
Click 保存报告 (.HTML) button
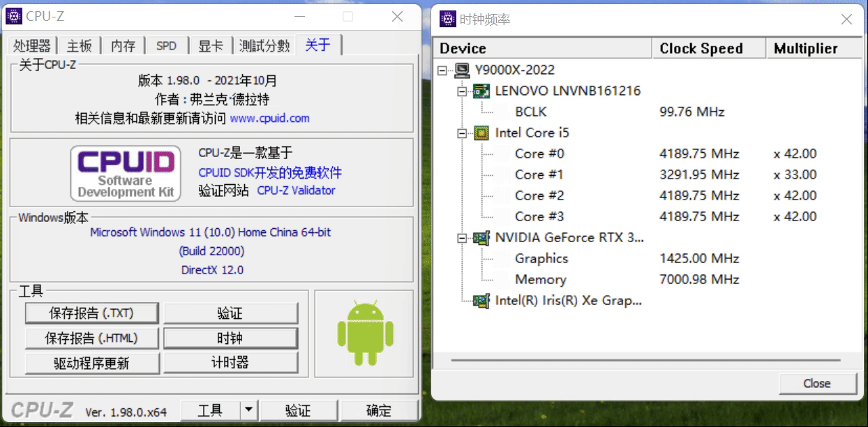tap(91, 338)
